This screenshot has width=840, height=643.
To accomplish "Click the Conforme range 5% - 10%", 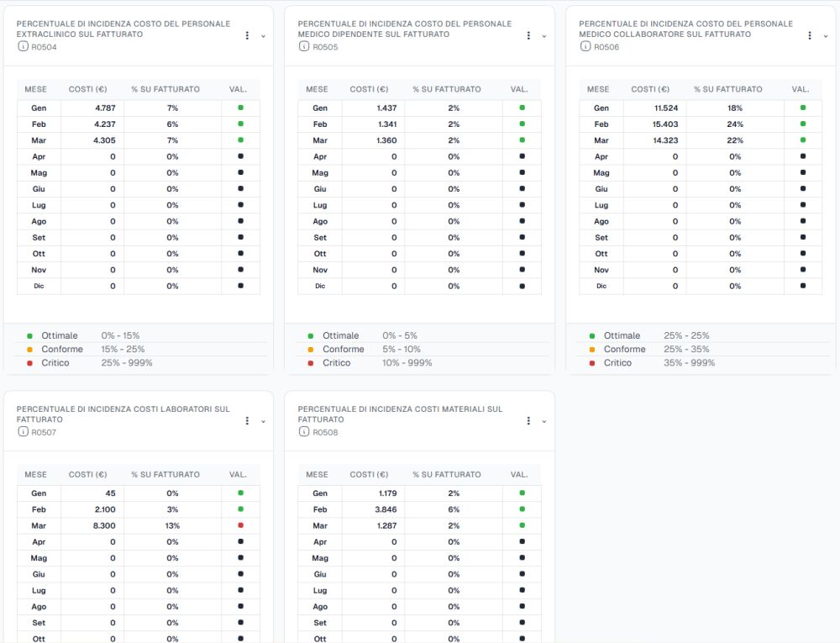I will 402,349.
